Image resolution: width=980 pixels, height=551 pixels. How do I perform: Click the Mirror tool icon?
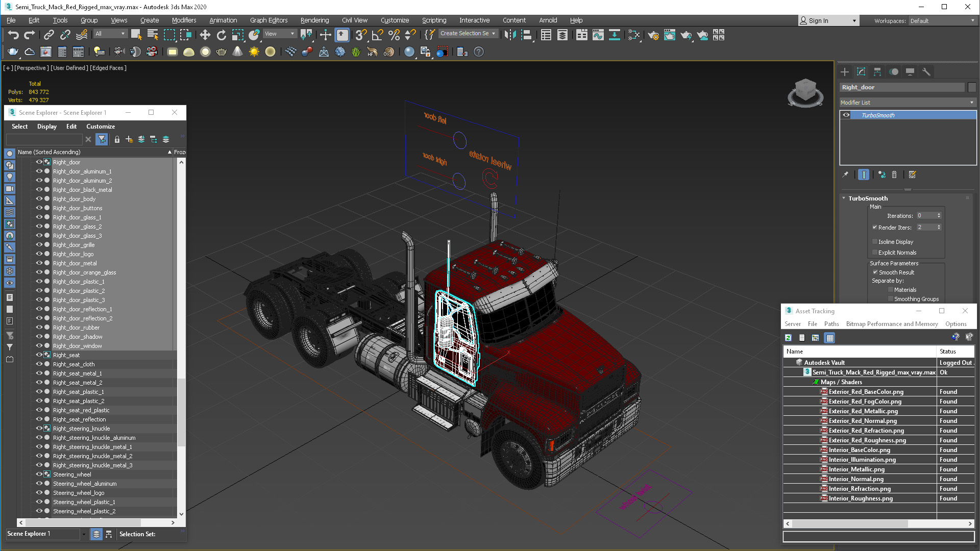tap(510, 35)
